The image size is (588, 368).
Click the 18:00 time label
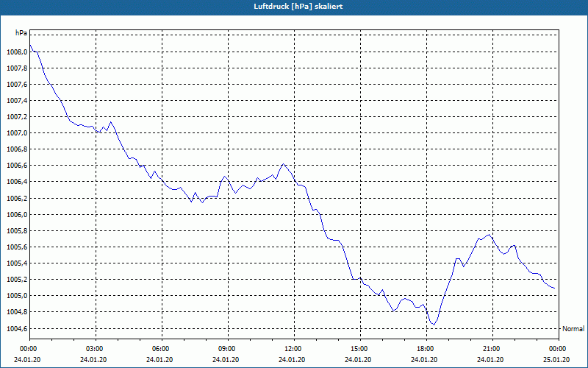427,349
